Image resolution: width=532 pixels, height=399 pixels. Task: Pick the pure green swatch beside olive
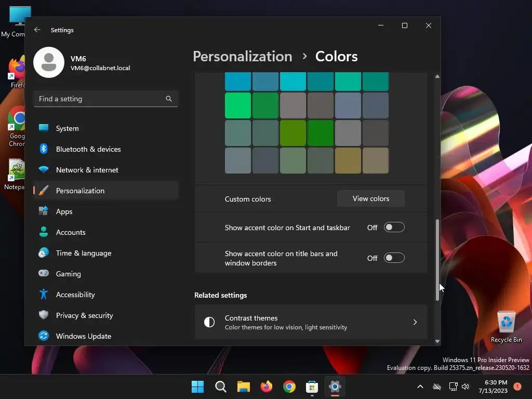pyautogui.click(x=320, y=133)
